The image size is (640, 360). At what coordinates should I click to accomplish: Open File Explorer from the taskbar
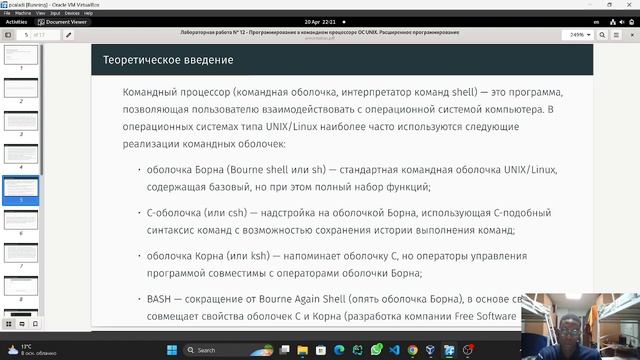point(302,350)
